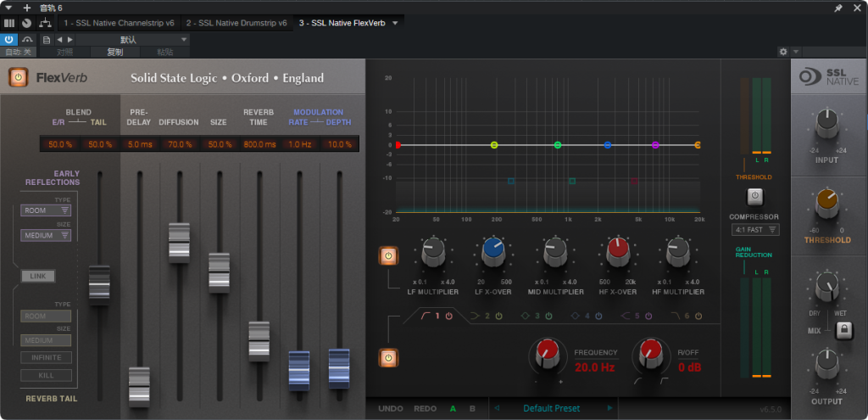The image size is (868, 420).
Task: Toggle the EQ section orange power button
Action: (388, 358)
